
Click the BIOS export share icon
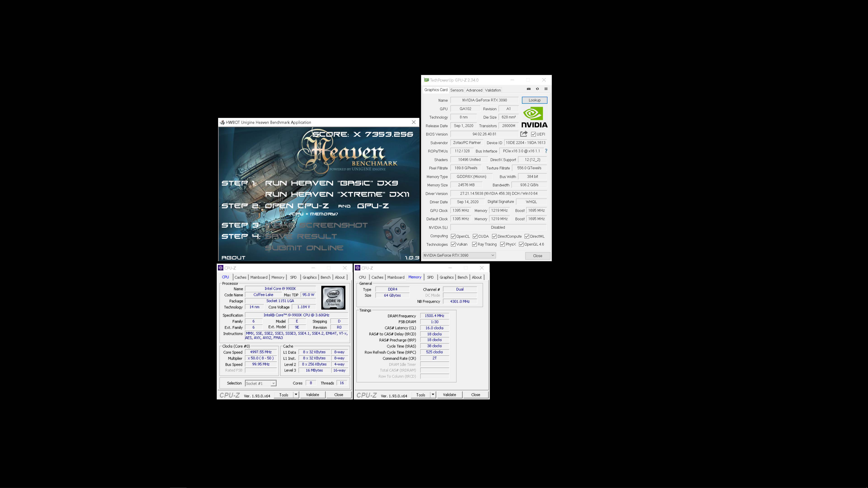click(x=524, y=134)
